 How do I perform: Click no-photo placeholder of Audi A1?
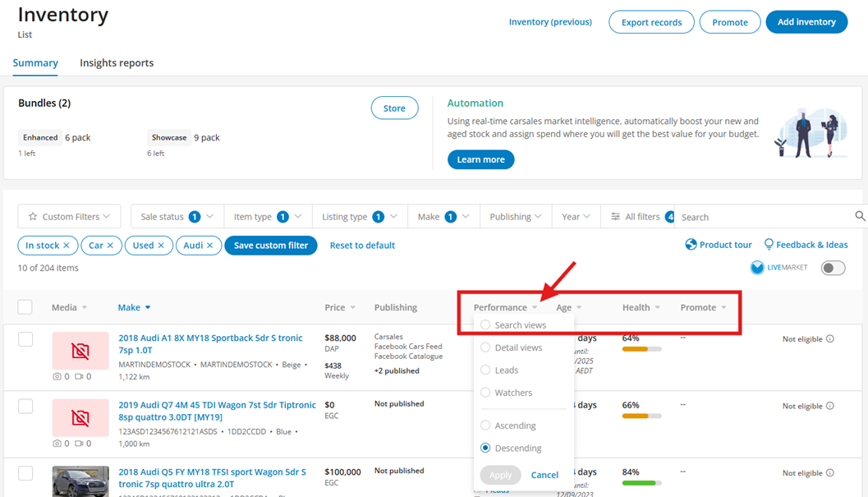(x=80, y=351)
